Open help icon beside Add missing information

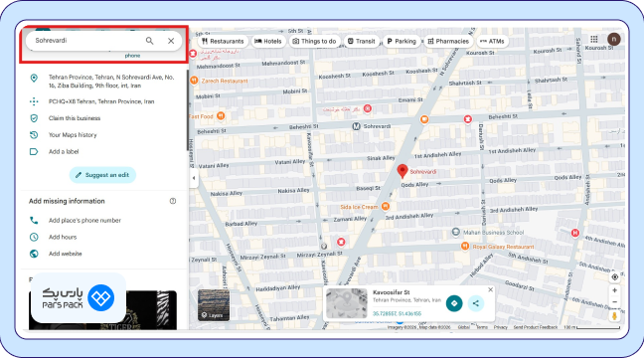pyautogui.click(x=173, y=201)
